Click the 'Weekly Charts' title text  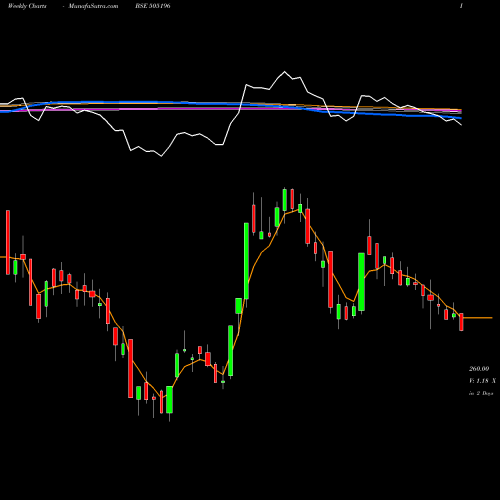pos(27,6)
